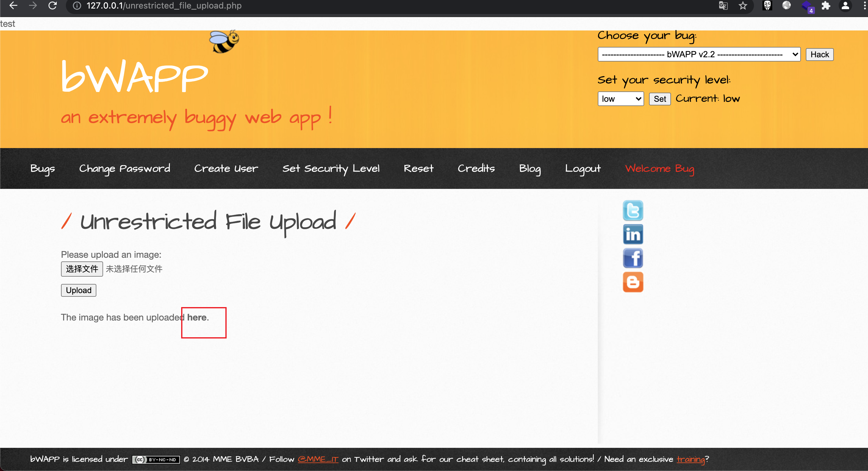Bookmark page with star icon
The width and height of the screenshot is (868, 471).
tap(743, 6)
